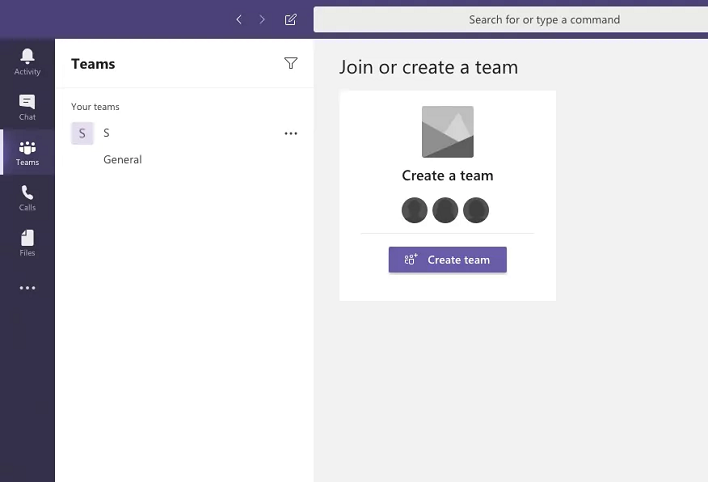Open the Chat section

coord(27,106)
